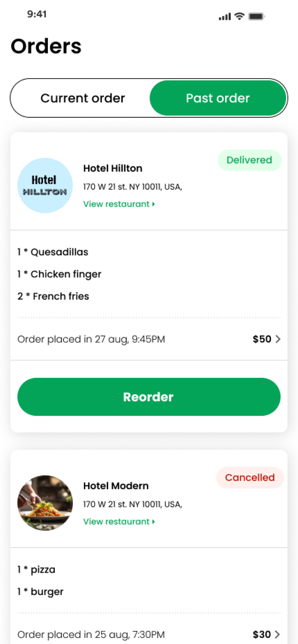Open View restaurant link for Hotel Modern
The height and width of the screenshot is (644, 298).
pyautogui.click(x=115, y=521)
